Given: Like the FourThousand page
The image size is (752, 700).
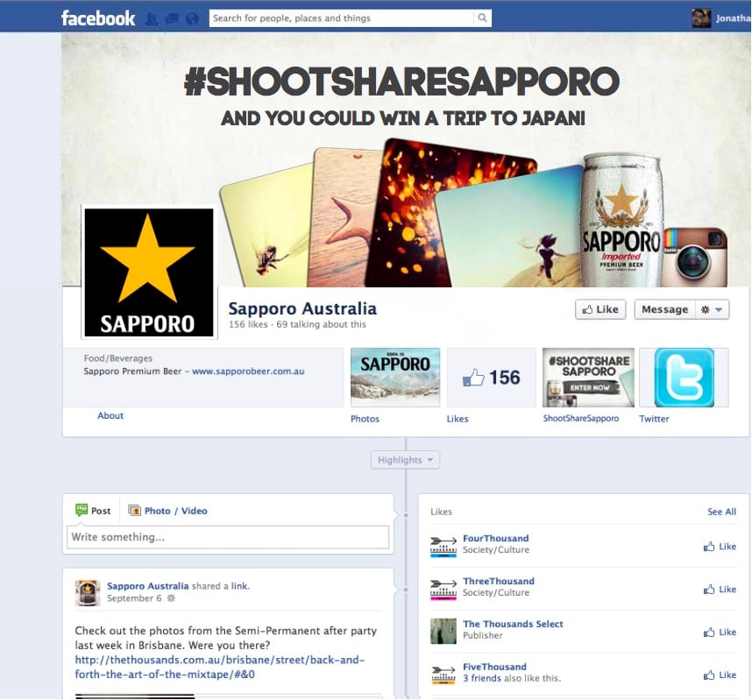Looking at the screenshot, I should 720,547.
